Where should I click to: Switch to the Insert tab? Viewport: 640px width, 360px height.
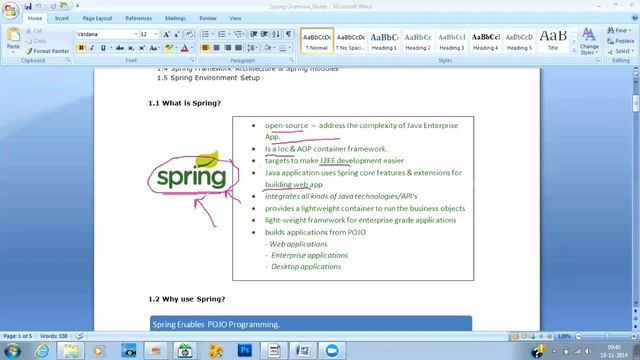click(x=62, y=18)
